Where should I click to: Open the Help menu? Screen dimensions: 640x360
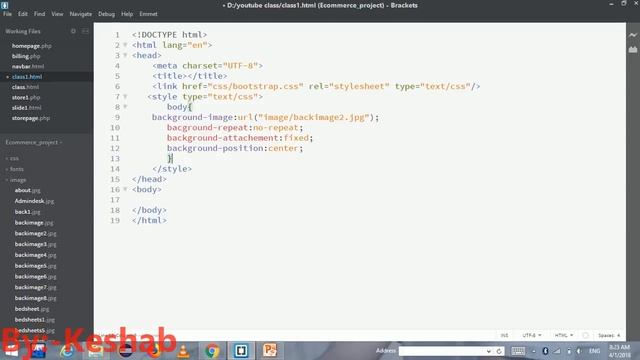[127, 14]
